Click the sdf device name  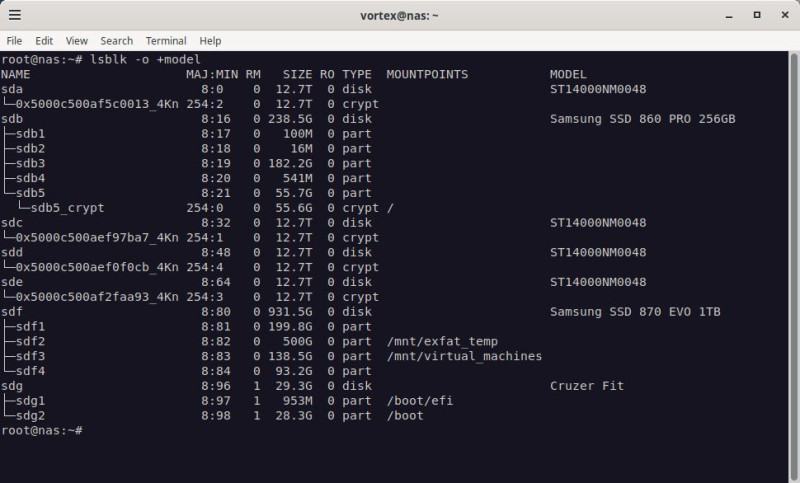pos(12,311)
